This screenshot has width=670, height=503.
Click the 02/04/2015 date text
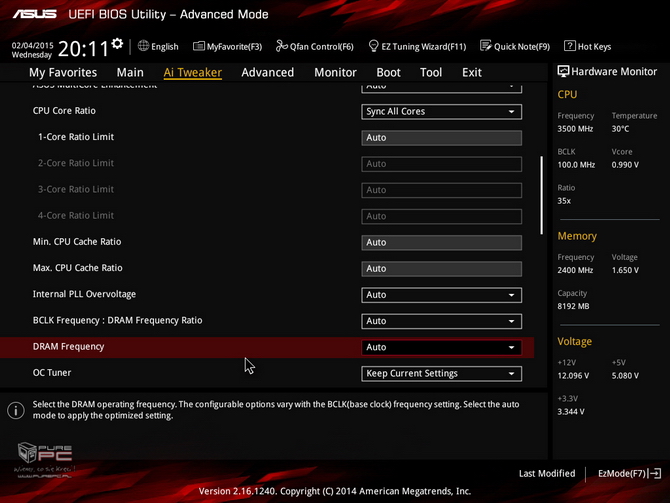tap(32, 45)
